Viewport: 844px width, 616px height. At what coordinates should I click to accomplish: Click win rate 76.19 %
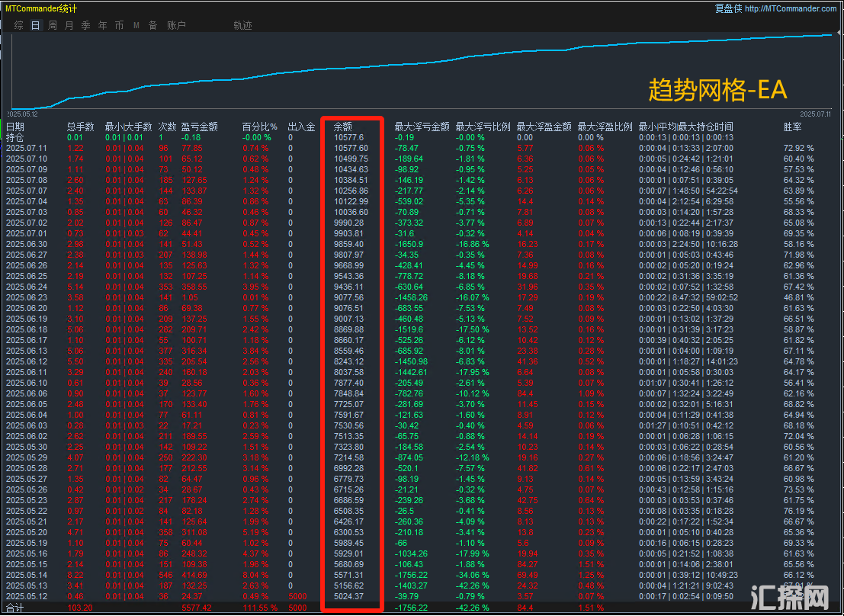pos(799,511)
